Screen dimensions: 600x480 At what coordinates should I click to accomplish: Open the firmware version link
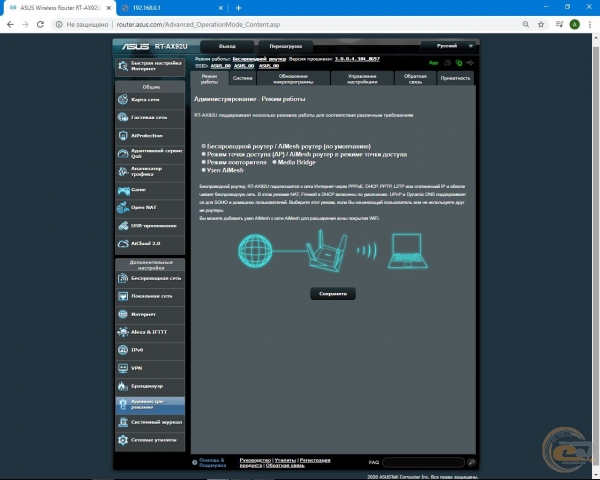[x=357, y=59]
